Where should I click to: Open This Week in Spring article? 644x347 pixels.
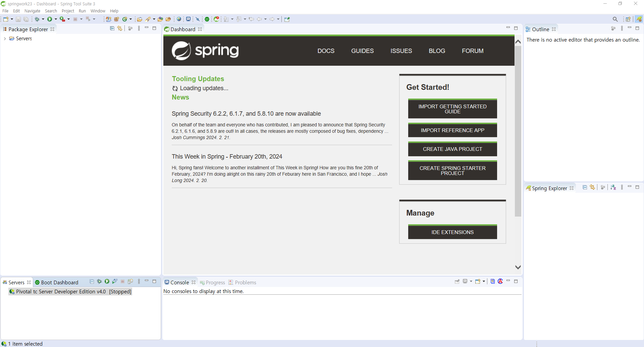pyautogui.click(x=227, y=157)
